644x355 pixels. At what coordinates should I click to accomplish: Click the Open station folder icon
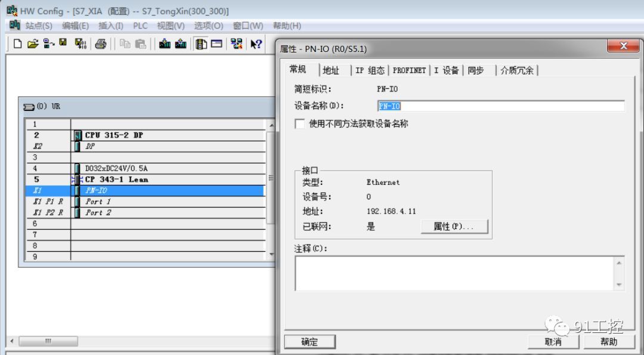[x=33, y=44]
